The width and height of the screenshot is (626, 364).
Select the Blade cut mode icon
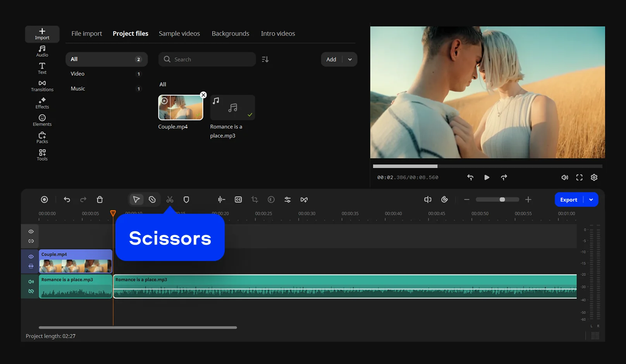tap(152, 200)
